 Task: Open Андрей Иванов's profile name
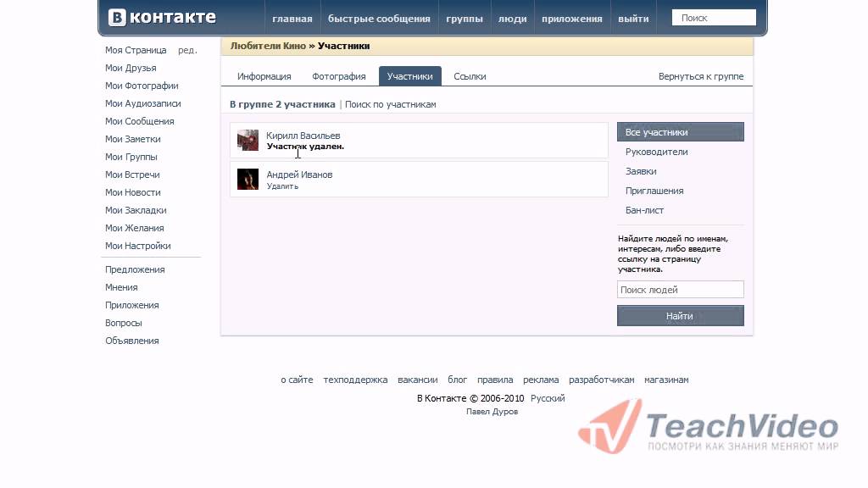pos(299,175)
